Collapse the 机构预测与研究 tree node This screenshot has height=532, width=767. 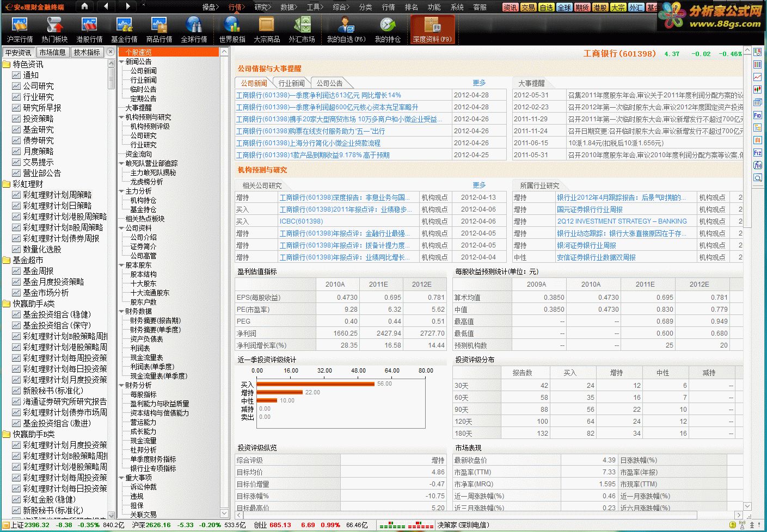coord(121,117)
